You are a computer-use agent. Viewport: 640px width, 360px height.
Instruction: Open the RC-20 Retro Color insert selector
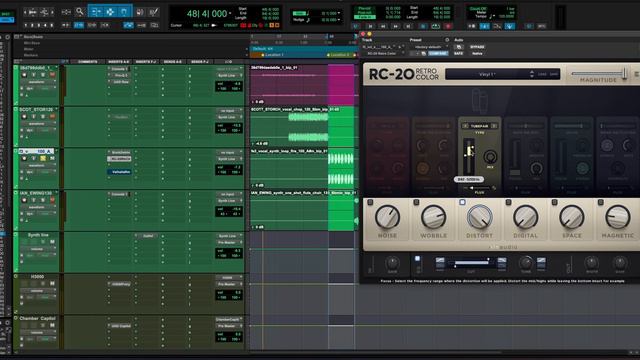click(383, 53)
